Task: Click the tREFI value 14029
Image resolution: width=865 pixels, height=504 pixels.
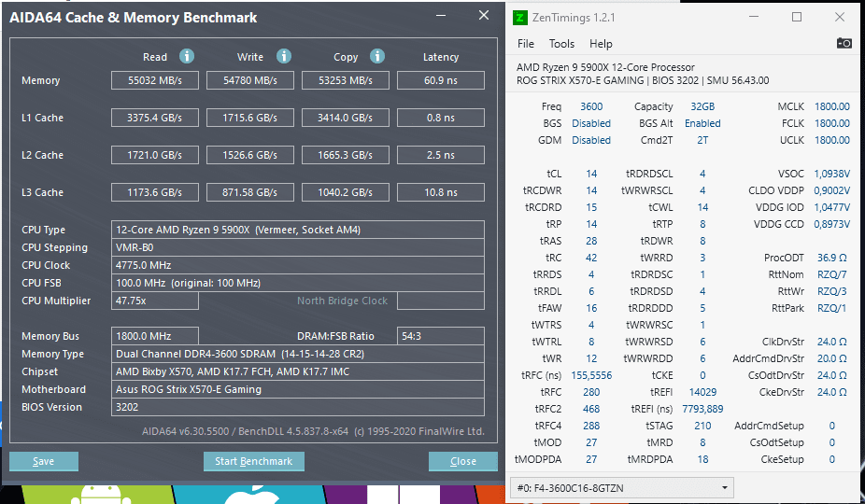Action: [702, 392]
